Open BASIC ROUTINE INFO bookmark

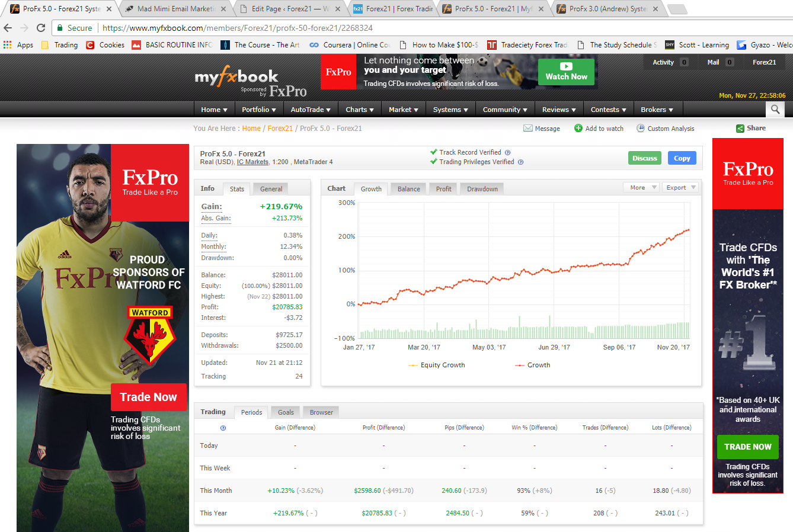(172, 44)
